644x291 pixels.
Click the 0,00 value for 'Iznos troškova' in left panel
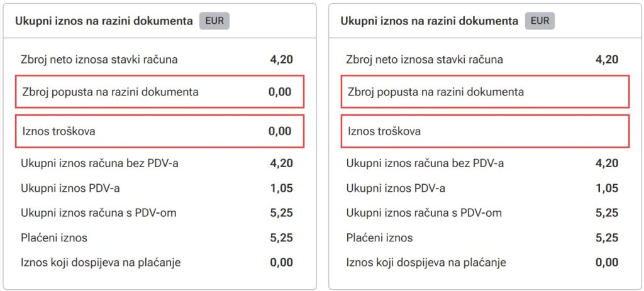[280, 131]
